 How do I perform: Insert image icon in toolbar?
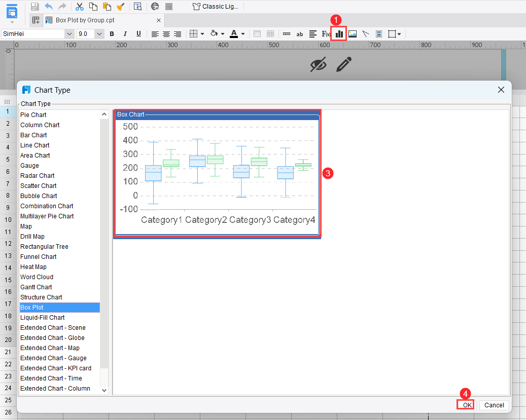353,34
